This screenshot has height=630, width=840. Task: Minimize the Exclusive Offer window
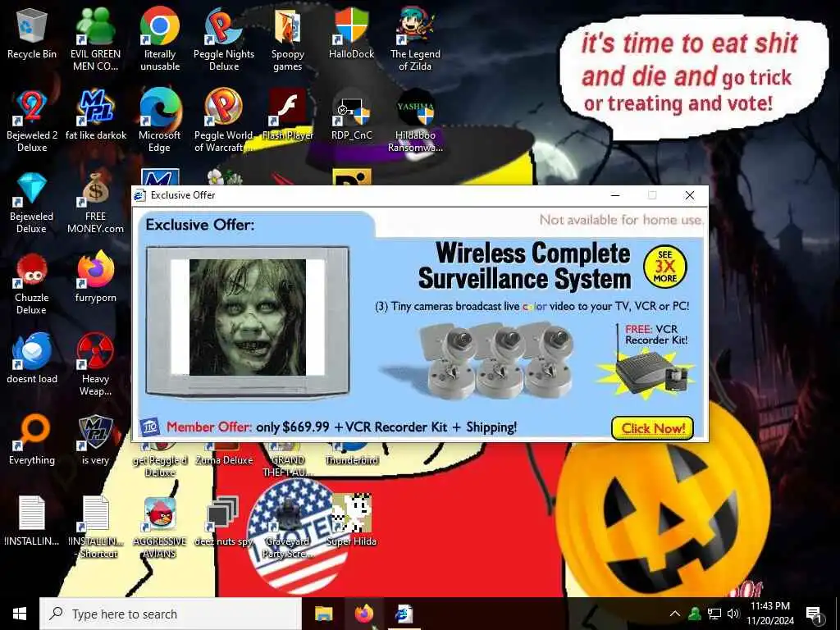tap(615, 195)
